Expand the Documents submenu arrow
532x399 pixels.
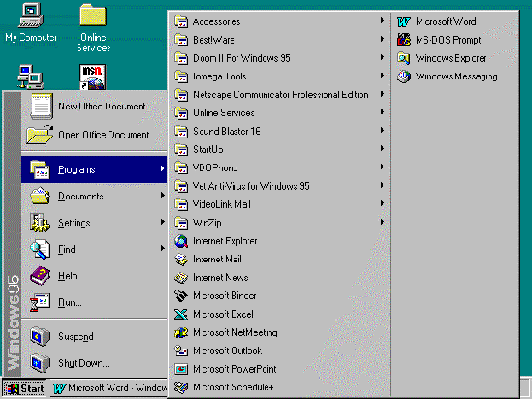click(162, 197)
